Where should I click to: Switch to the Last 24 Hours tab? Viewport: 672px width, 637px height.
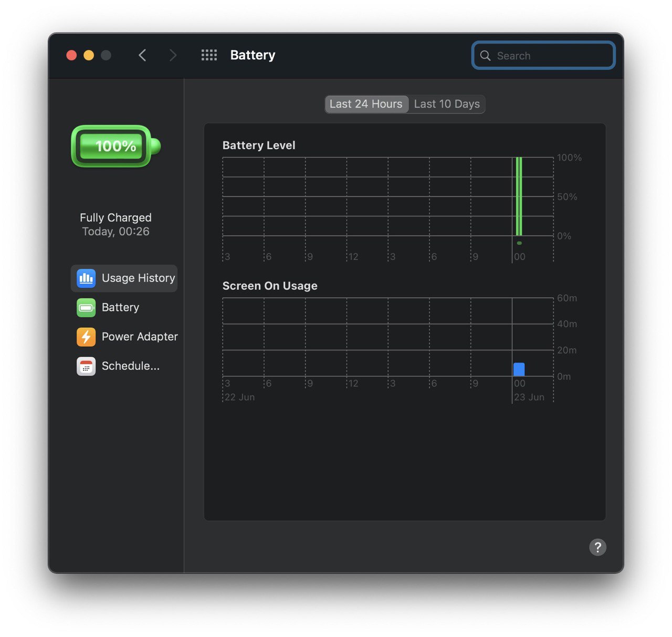[x=366, y=104]
